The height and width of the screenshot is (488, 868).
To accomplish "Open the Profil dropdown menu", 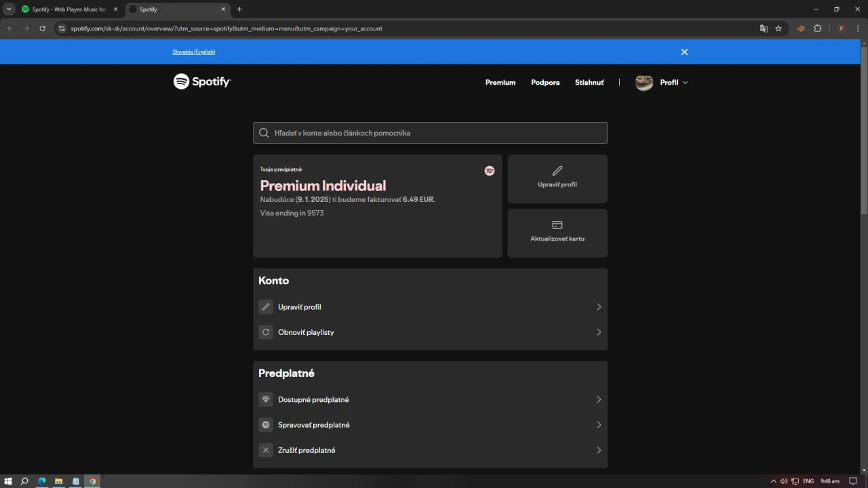I will tap(662, 82).
